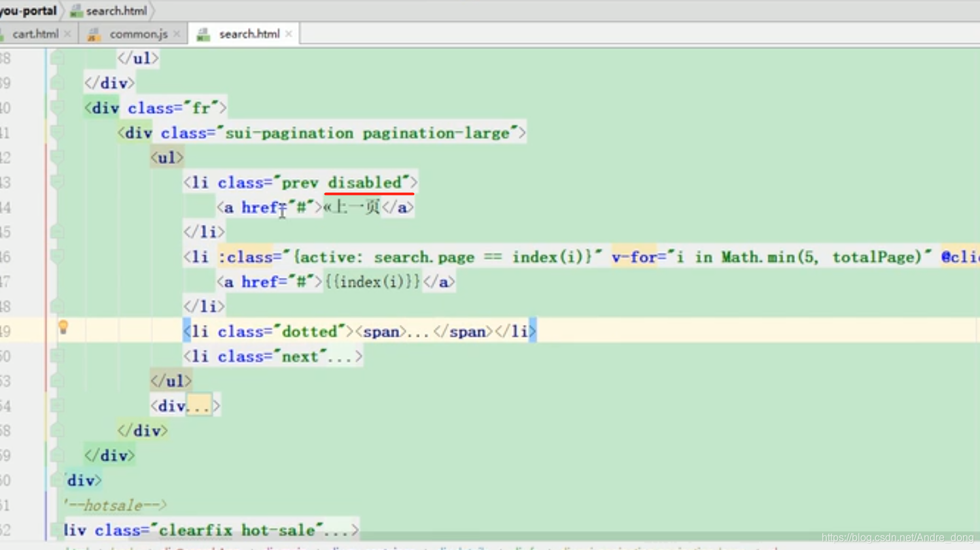980x550 pixels.
Task: Click gutter line number of dotted li line
Action: click(x=6, y=332)
